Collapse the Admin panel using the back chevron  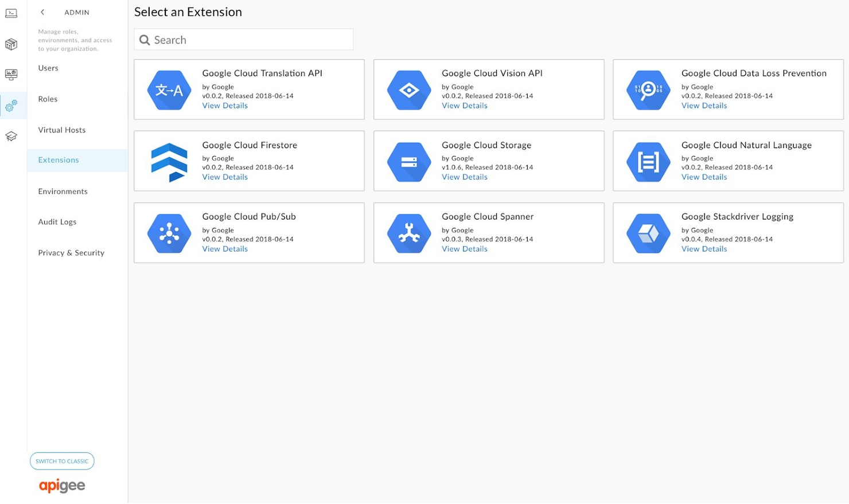[x=42, y=11]
